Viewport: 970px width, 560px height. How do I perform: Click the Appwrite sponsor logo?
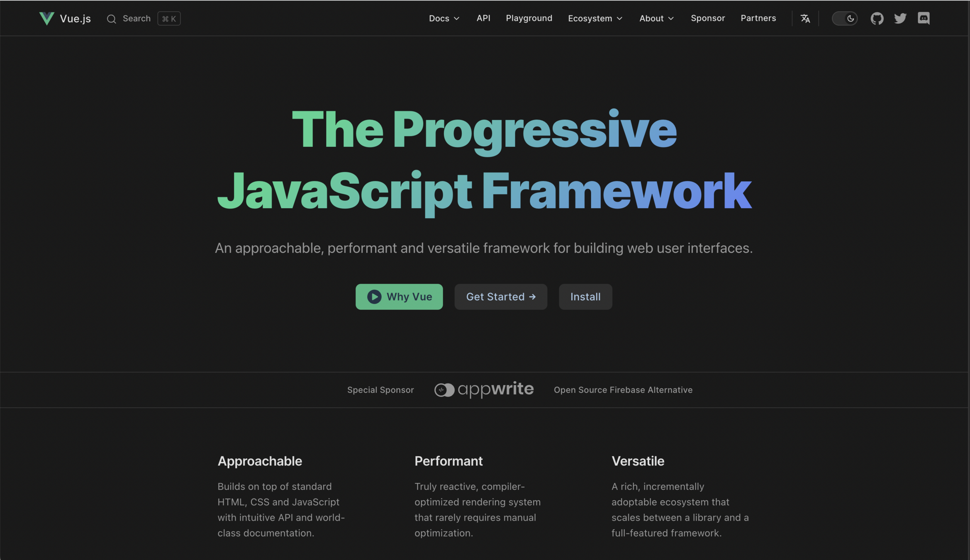[x=484, y=389]
